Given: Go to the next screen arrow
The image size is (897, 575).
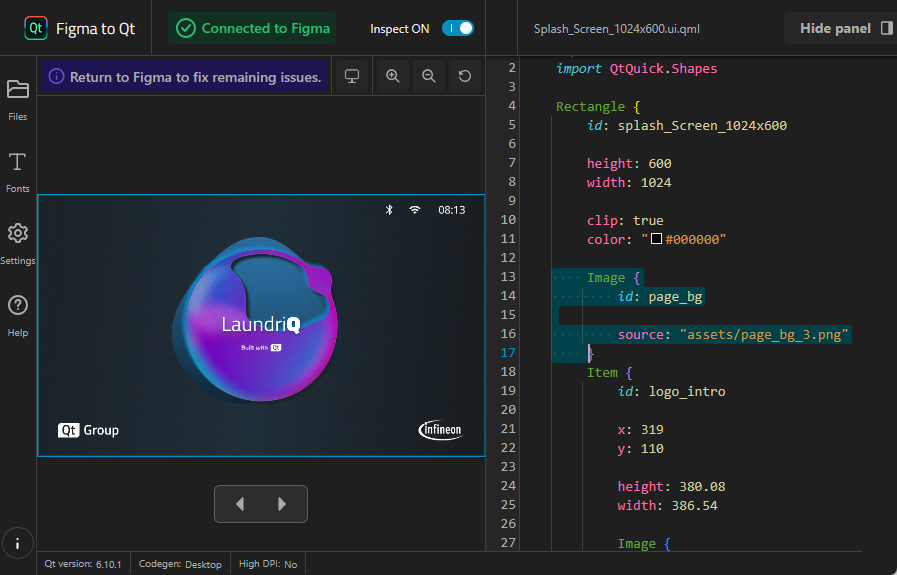Looking at the screenshot, I should [281, 504].
